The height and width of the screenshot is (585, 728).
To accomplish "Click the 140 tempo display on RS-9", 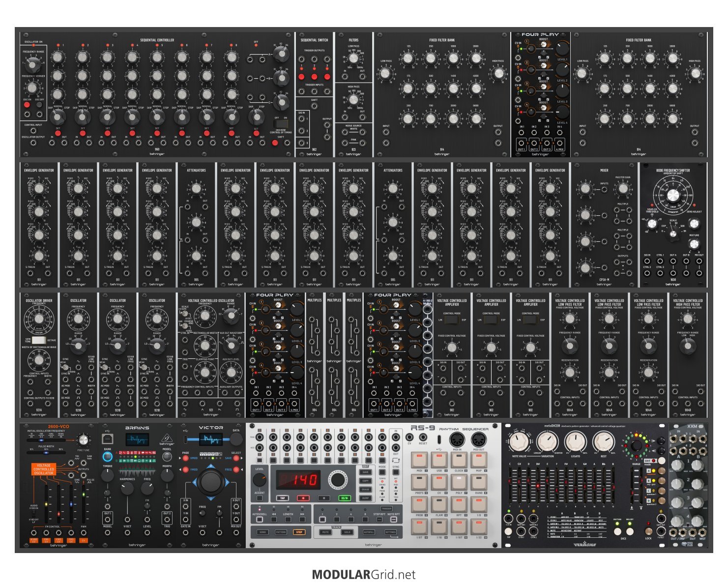I will tap(299, 479).
